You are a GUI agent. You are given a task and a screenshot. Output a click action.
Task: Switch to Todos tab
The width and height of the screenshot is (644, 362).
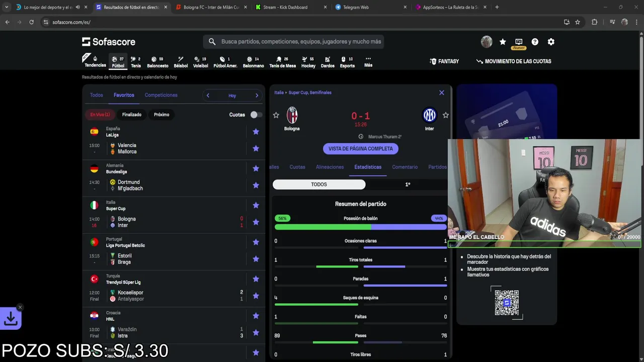(96, 95)
